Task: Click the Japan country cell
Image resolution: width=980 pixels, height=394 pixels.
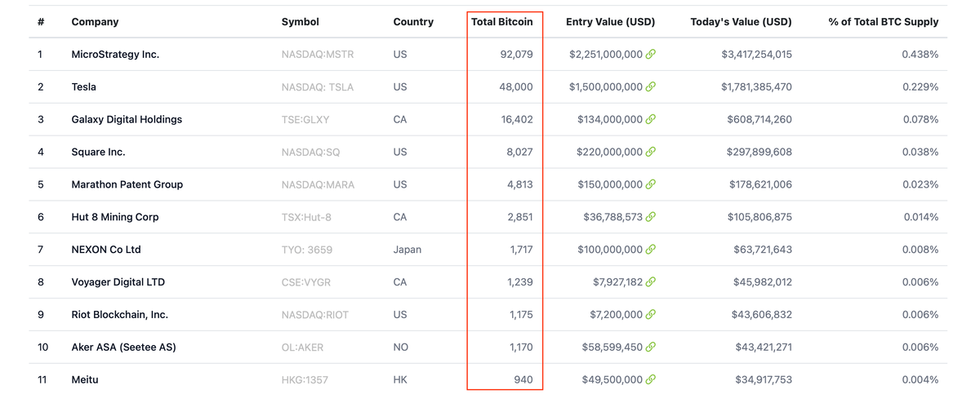Action: coord(408,250)
